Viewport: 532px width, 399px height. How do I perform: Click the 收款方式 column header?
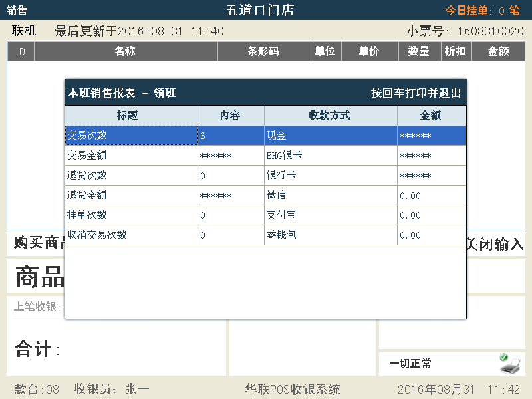coord(331,115)
